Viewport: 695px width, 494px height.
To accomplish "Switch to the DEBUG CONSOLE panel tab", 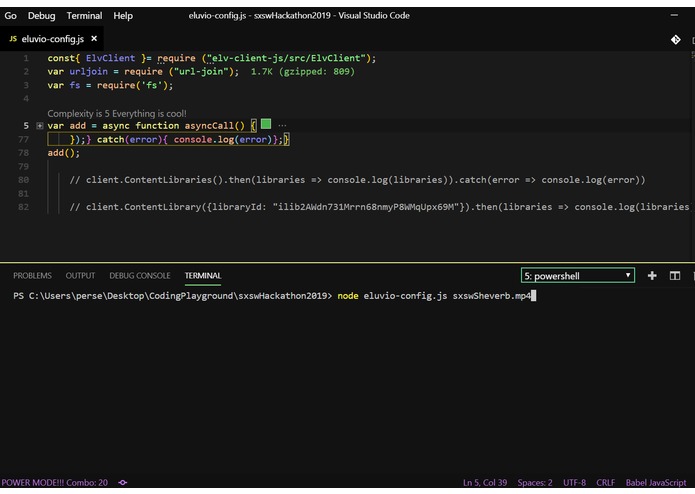I will click(140, 276).
